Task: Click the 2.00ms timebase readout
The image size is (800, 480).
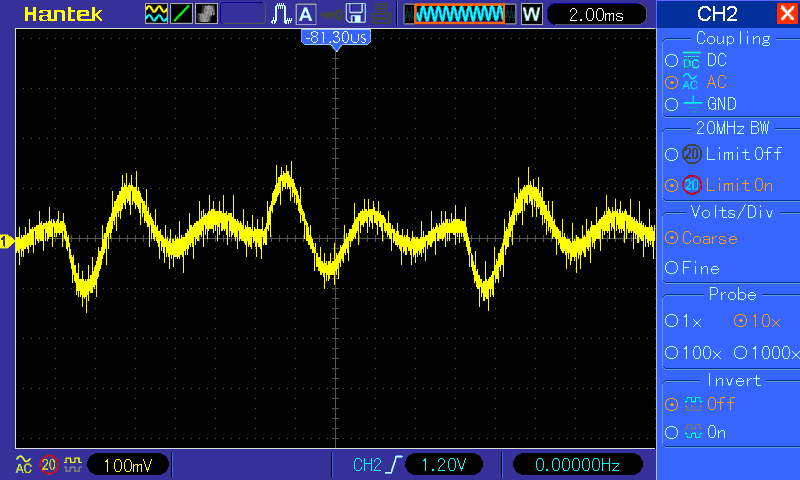Action: (x=596, y=15)
